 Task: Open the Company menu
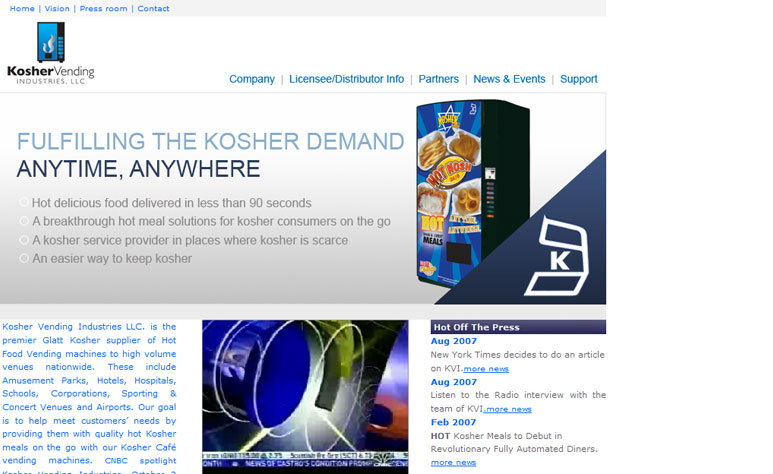(x=251, y=79)
